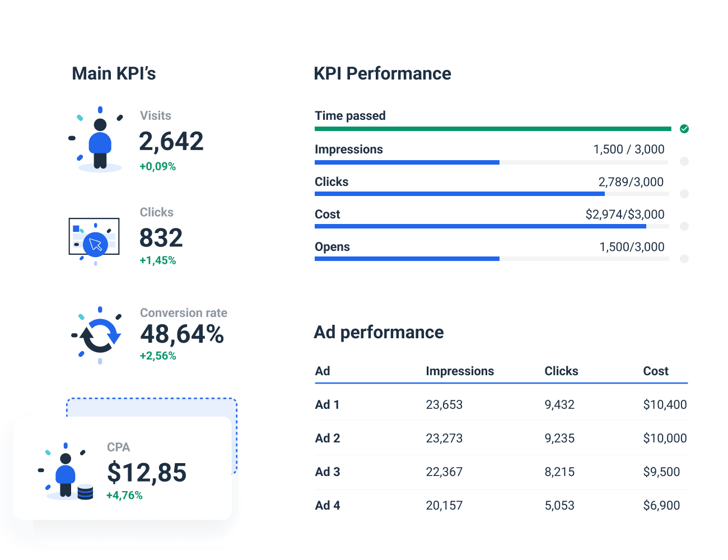
Task: Select the 2,642 Visits value
Action: (x=171, y=141)
